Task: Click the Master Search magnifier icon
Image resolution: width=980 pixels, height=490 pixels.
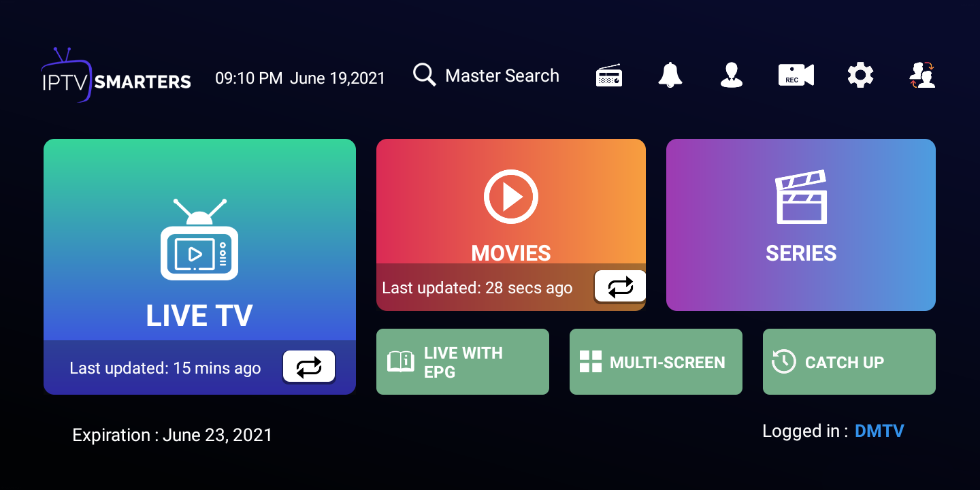Action: [x=425, y=75]
